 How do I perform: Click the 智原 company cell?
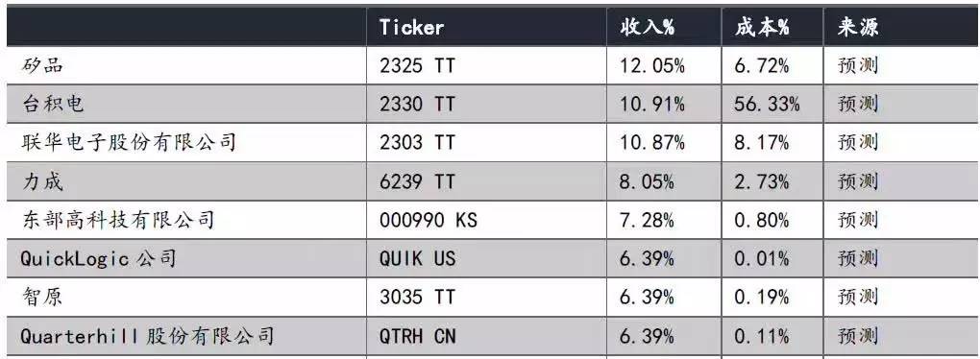click(42, 298)
